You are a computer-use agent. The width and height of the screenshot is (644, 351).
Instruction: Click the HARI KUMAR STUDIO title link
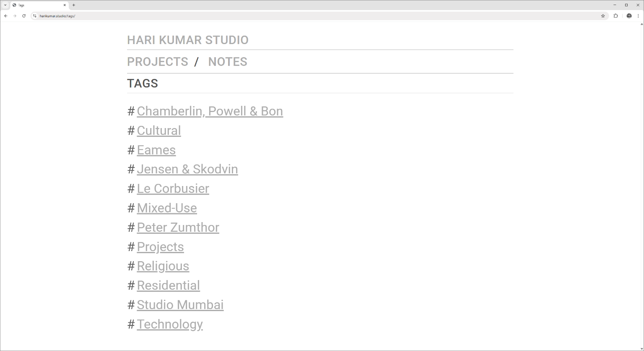coord(188,40)
